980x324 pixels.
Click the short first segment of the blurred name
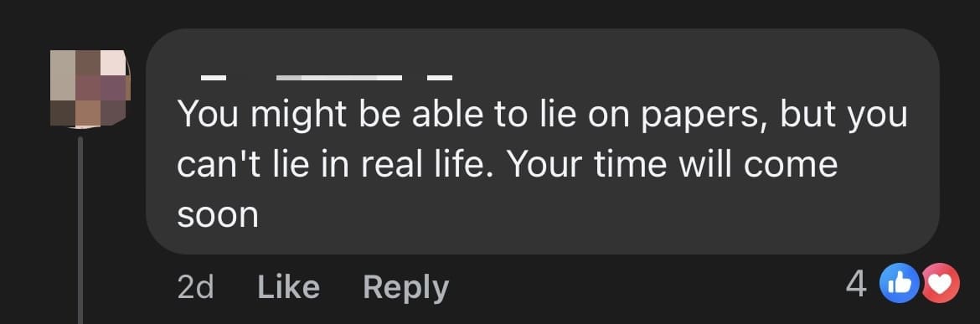pos(213,78)
